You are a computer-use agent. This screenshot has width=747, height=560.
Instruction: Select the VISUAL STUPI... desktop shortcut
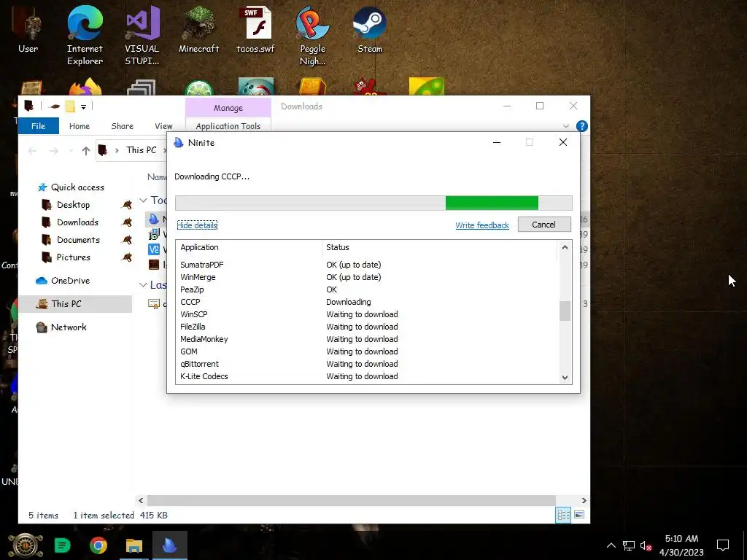(142, 36)
